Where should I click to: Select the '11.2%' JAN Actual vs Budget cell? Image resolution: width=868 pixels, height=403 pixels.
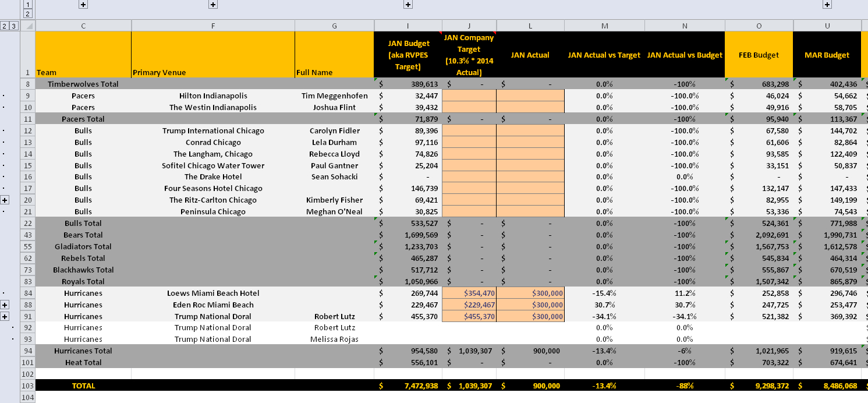tap(685, 293)
